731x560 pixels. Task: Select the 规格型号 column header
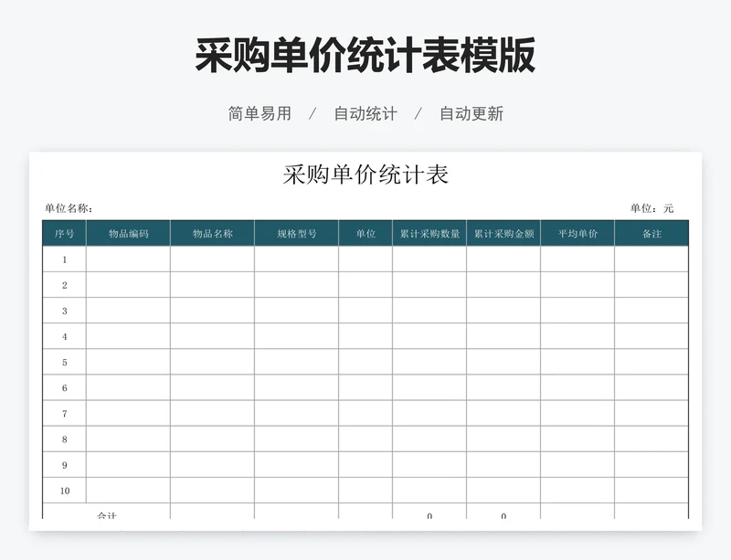[x=296, y=233]
